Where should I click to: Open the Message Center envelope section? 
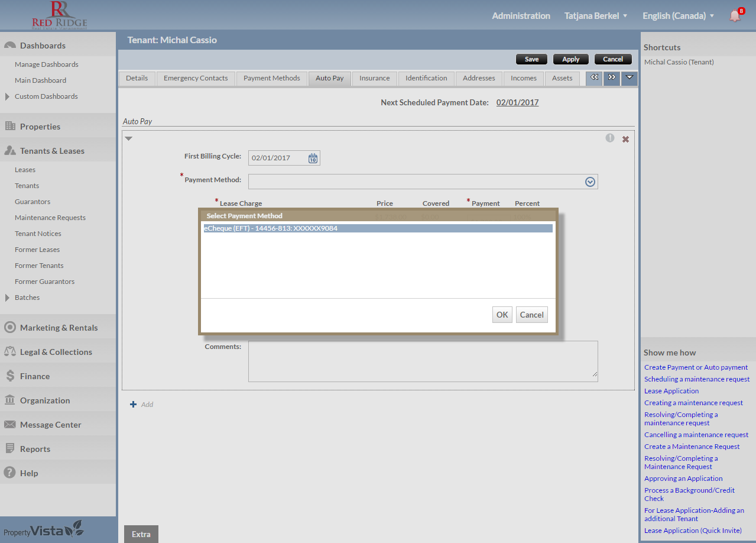(x=50, y=425)
